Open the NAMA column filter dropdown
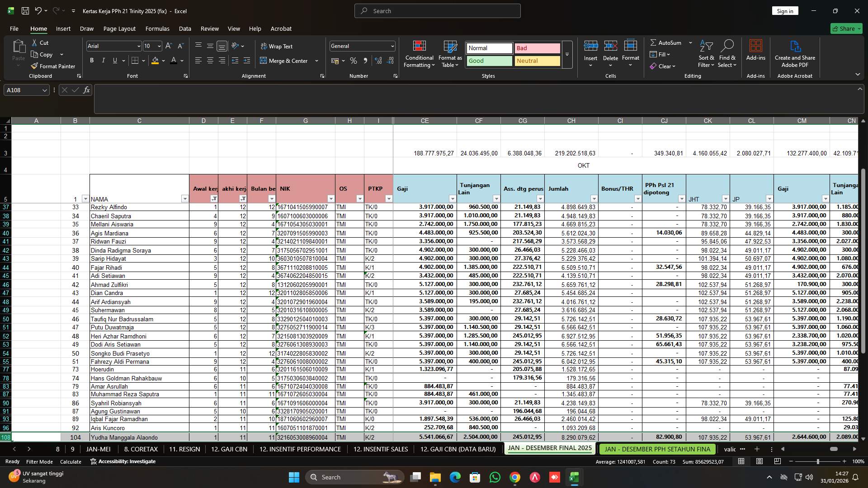Screen dimensions: 868x488 tap(185, 199)
